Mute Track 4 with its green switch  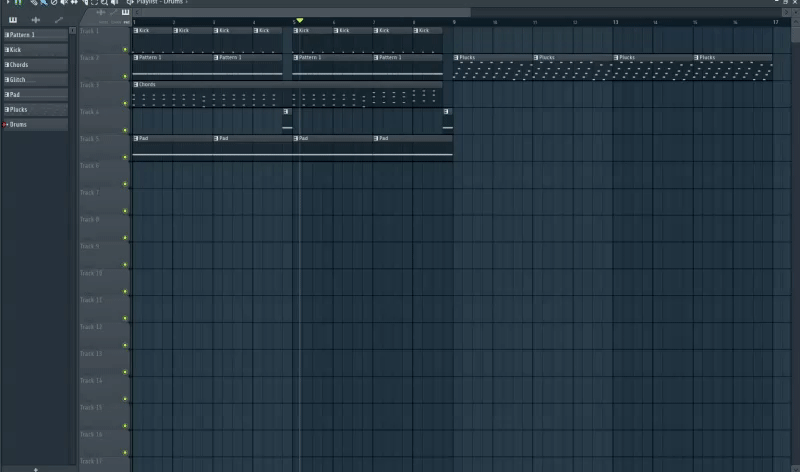tap(125, 130)
